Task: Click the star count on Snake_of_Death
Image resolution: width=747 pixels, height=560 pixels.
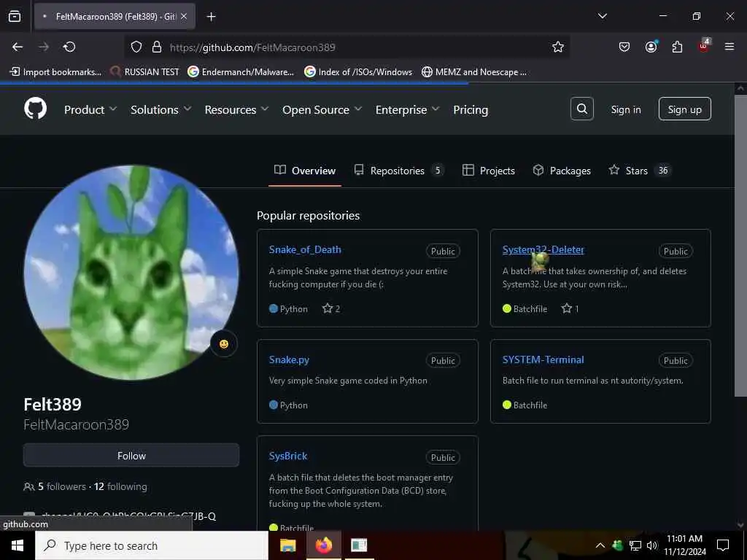Action: [x=331, y=308]
